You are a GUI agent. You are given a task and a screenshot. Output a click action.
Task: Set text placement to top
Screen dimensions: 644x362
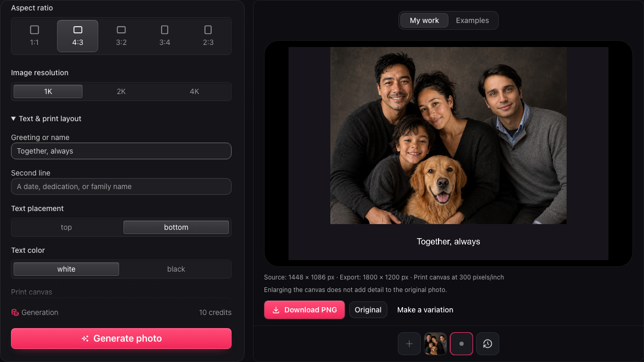[66, 227]
